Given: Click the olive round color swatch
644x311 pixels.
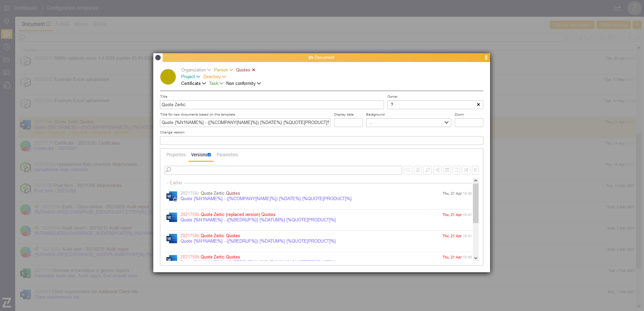Looking at the screenshot, I should 168,77.
